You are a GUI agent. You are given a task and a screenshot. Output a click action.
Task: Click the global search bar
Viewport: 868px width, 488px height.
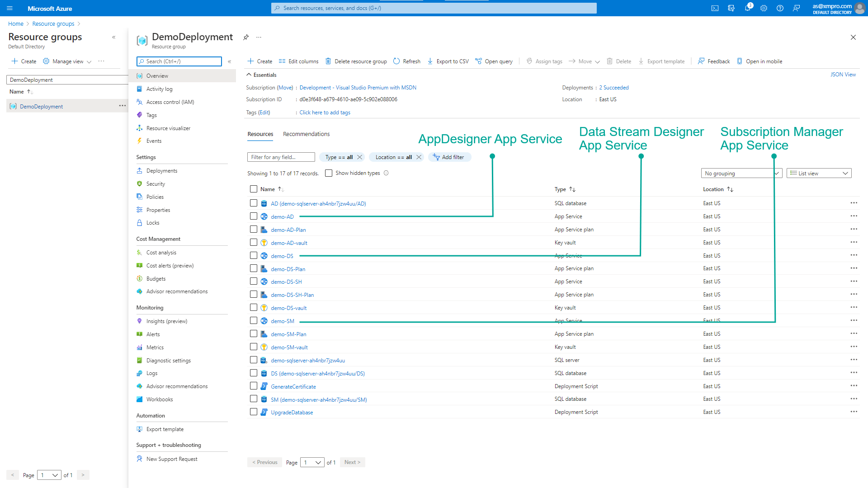(434, 8)
